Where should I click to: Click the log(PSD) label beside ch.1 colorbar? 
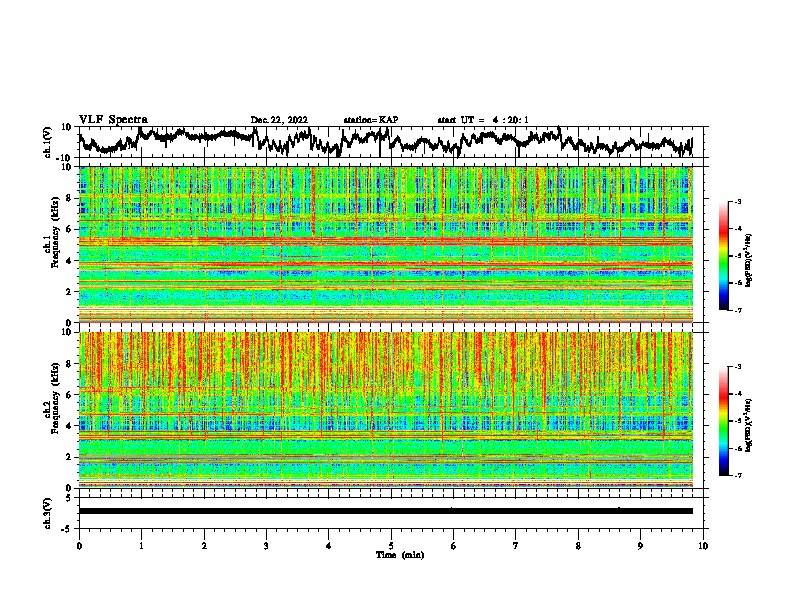(x=749, y=260)
